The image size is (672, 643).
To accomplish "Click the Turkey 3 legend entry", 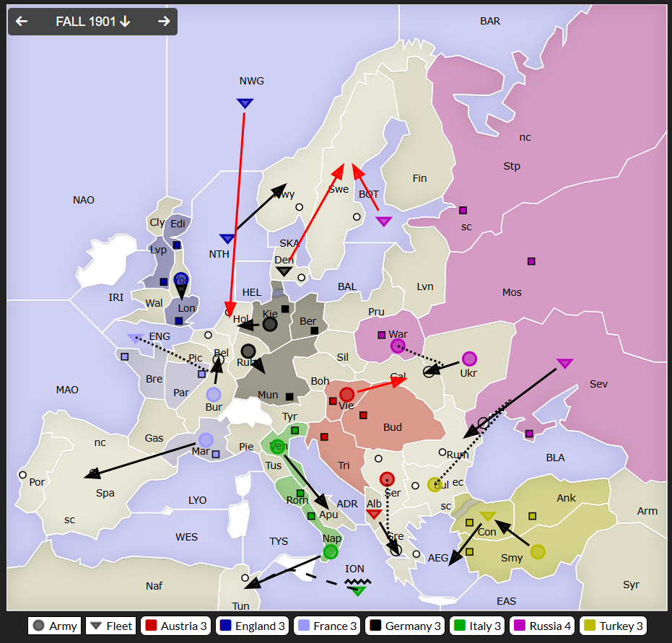I will pyautogui.click(x=614, y=626).
